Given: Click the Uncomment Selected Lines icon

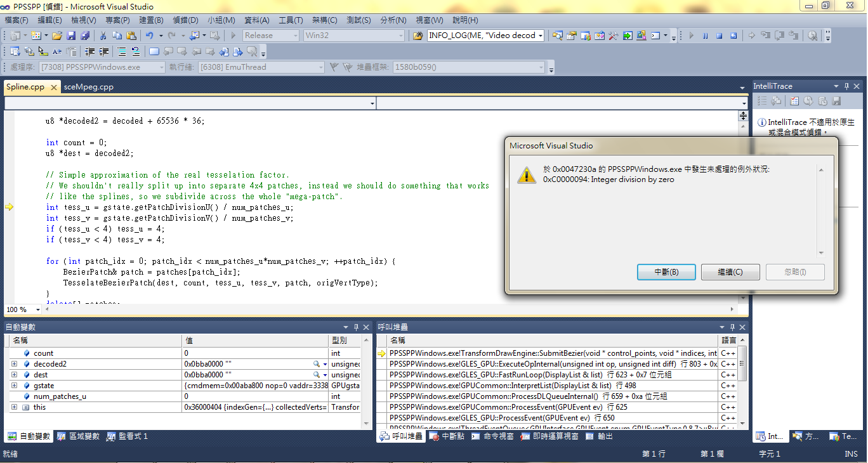Looking at the screenshot, I should click(136, 51).
